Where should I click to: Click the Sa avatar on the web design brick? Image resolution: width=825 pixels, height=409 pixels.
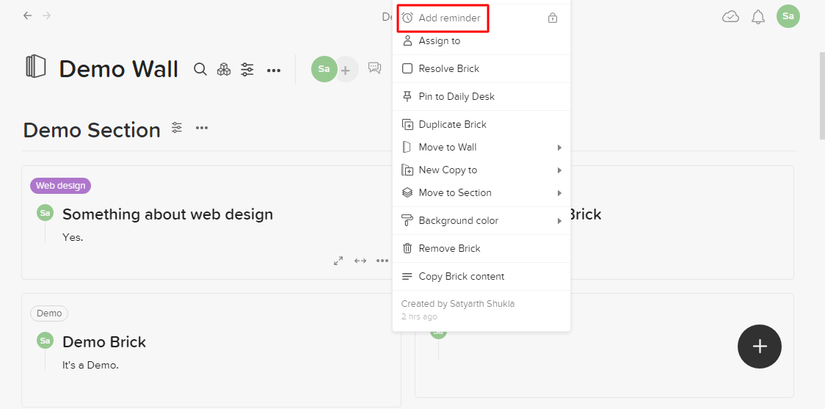click(x=45, y=213)
